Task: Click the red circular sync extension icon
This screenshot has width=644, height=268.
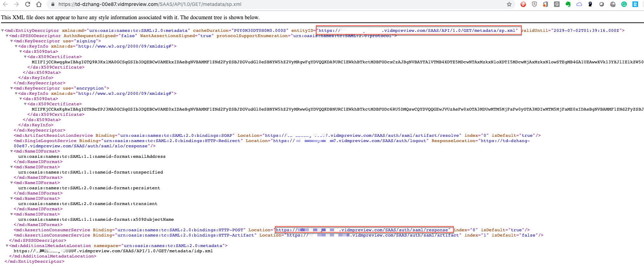Action: (523, 4)
